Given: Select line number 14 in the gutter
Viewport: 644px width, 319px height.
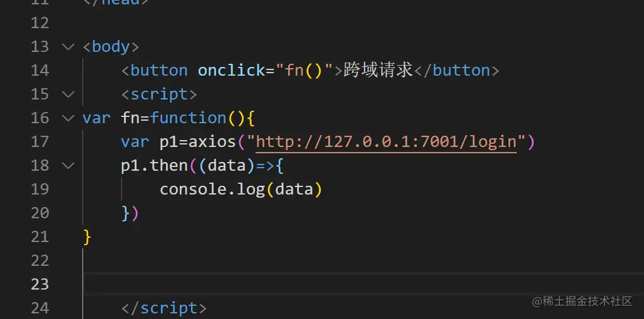Looking at the screenshot, I should (x=39, y=70).
